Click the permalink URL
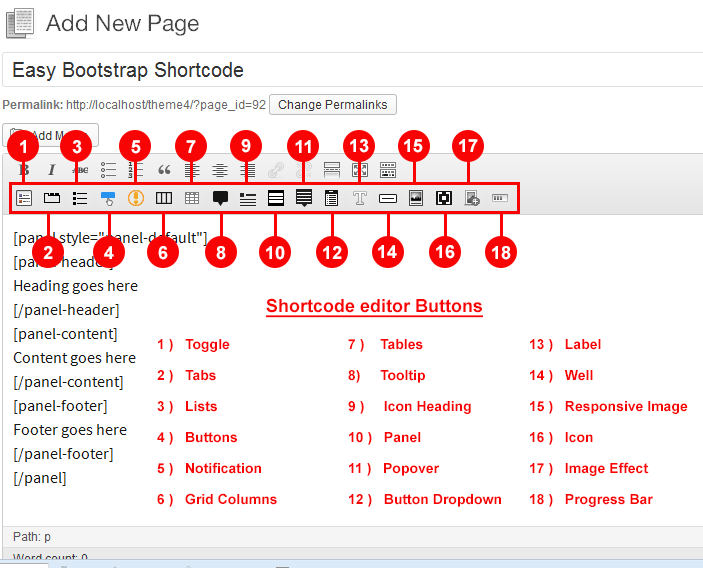The width and height of the screenshot is (703, 568). (x=166, y=105)
